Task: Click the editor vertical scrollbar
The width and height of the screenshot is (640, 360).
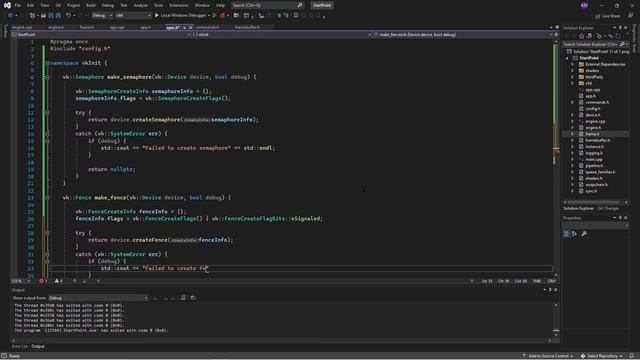Action: click(x=556, y=157)
